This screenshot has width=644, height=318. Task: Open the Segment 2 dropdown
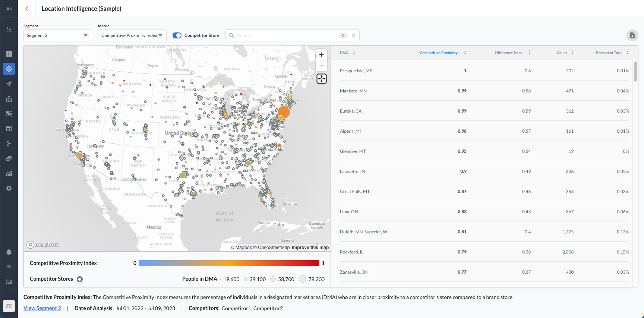click(x=57, y=35)
